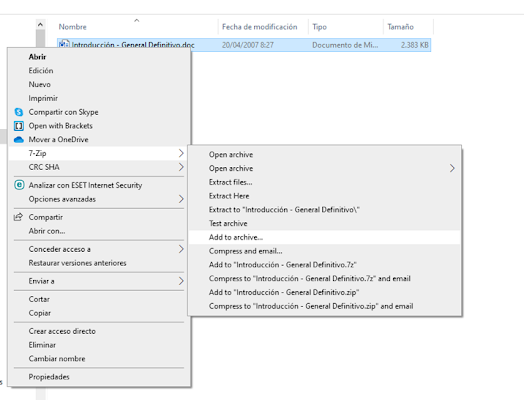Image resolution: width=524 pixels, height=400 pixels.
Task: Select Add to archive... option
Action: pos(324,237)
